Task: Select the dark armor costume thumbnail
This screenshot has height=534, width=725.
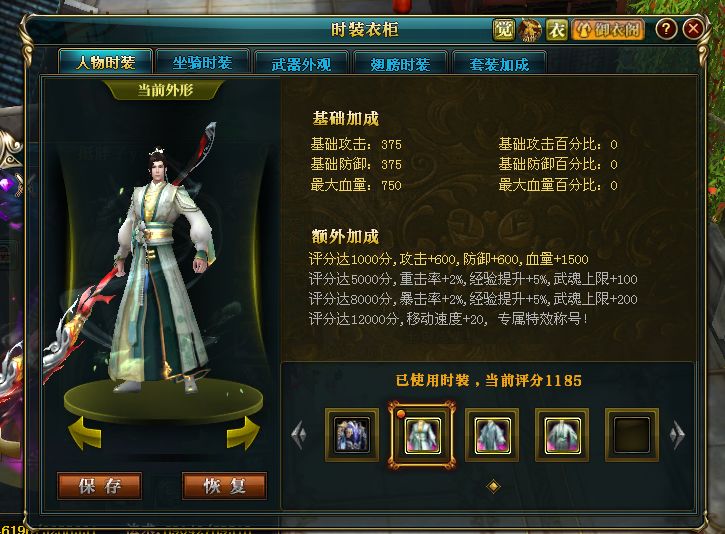Action: click(x=352, y=435)
